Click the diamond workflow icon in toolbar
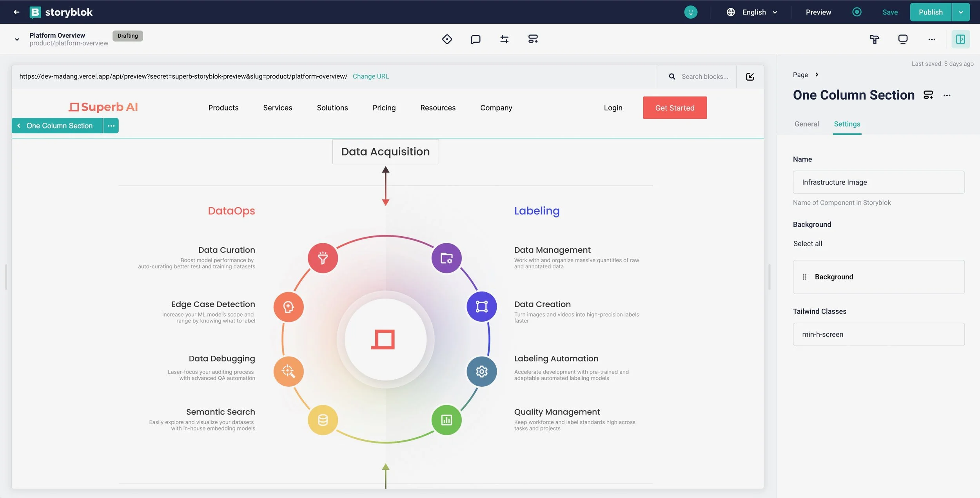The width and height of the screenshot is (980, 498). pyautogui.click(x=447, y=39)
